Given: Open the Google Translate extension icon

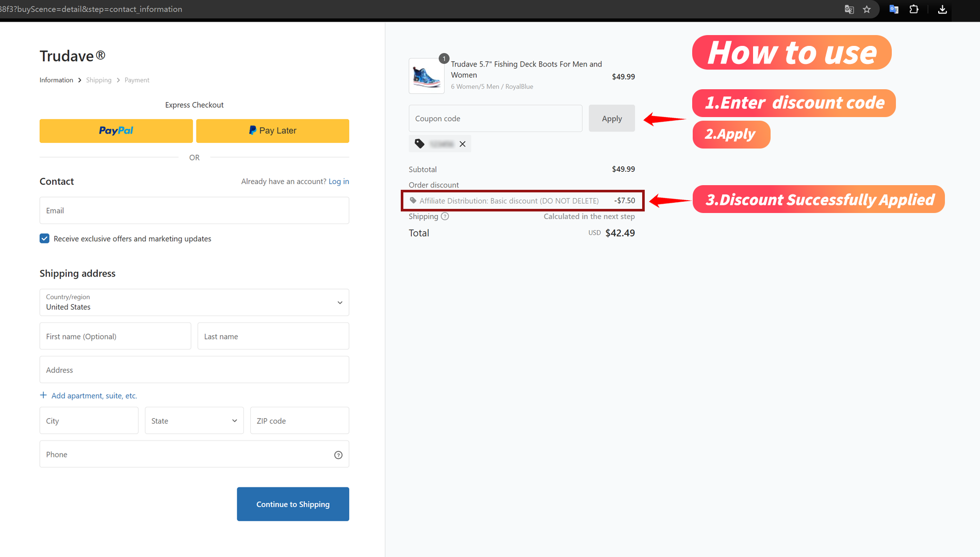Looking at the screenshot, I should click(894, 9).
